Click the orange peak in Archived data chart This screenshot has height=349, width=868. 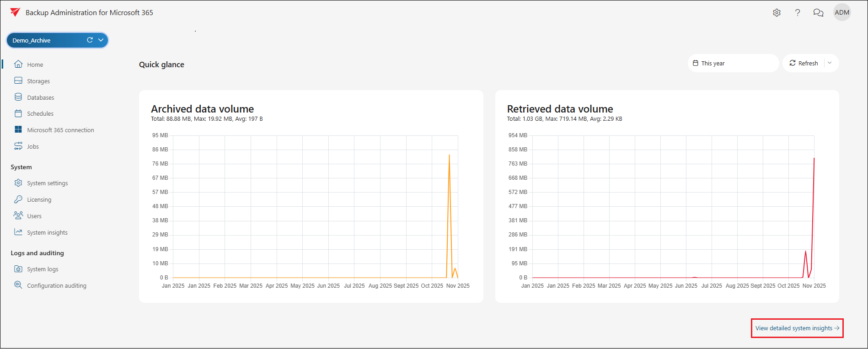pos(449,156)
